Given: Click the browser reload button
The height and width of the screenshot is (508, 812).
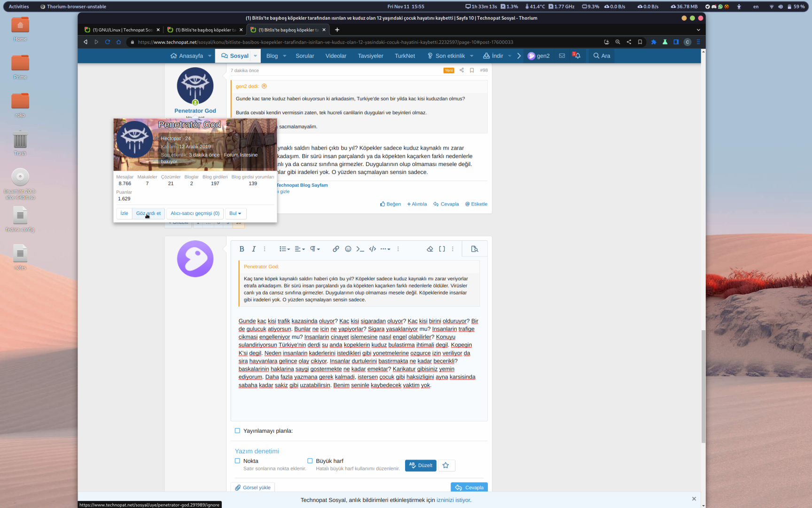Looking at the screenshot, I should coord(108,42).
